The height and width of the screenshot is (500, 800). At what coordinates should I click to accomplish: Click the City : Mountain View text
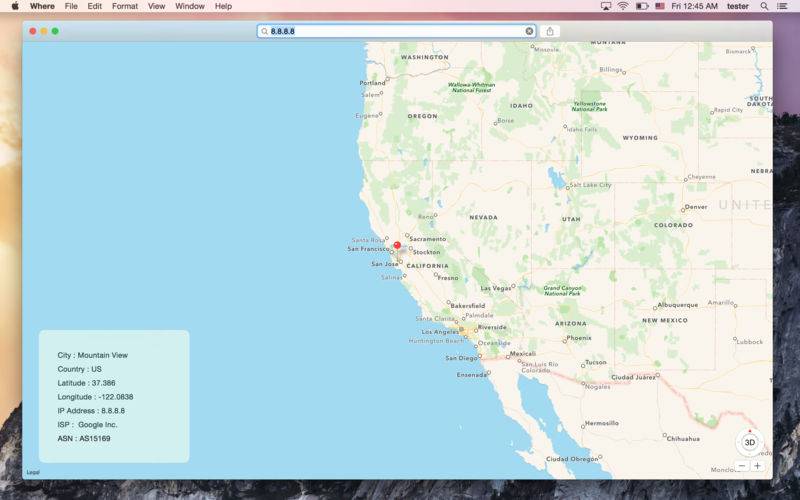[x=93, y=355]
